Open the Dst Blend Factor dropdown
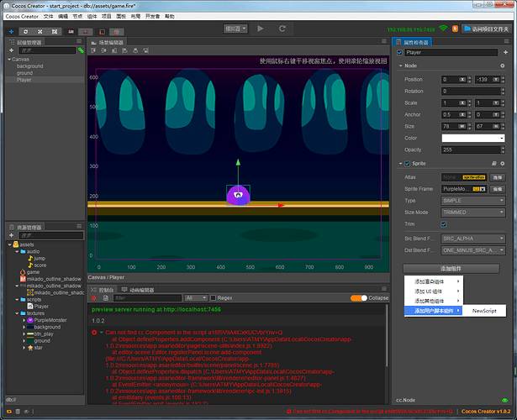The image size is (517, 420). click(473, 250)
